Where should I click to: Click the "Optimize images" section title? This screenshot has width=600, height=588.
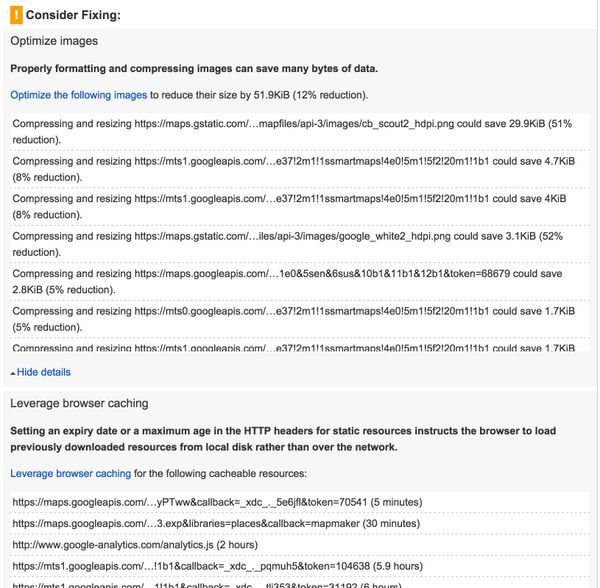(54, 41)
